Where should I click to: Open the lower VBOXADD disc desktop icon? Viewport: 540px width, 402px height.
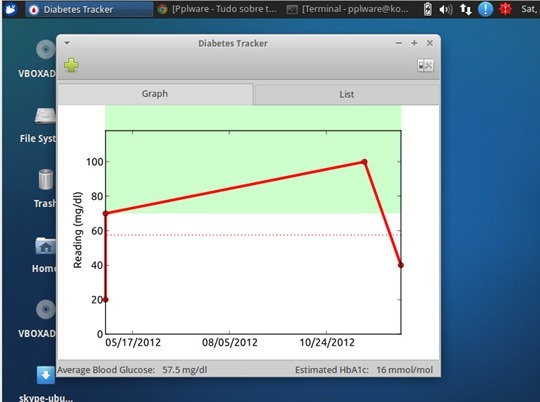(45, 309)
